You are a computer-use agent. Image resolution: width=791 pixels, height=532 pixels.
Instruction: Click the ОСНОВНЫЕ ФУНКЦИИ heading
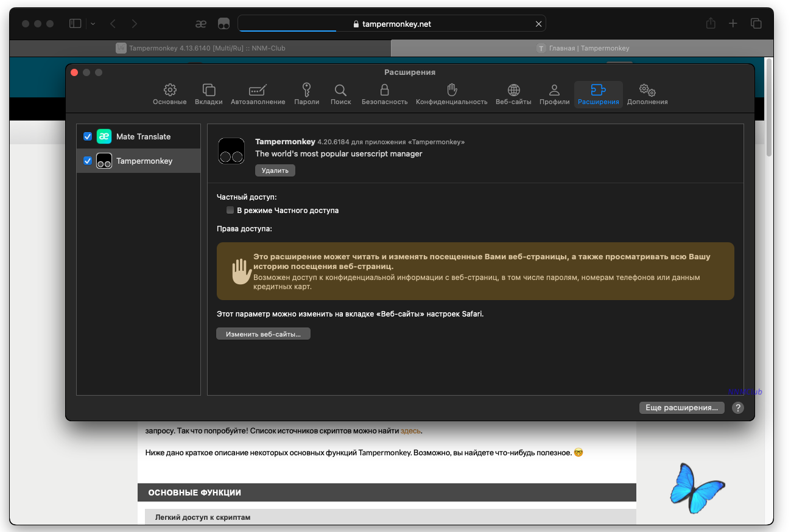point(195,492)
